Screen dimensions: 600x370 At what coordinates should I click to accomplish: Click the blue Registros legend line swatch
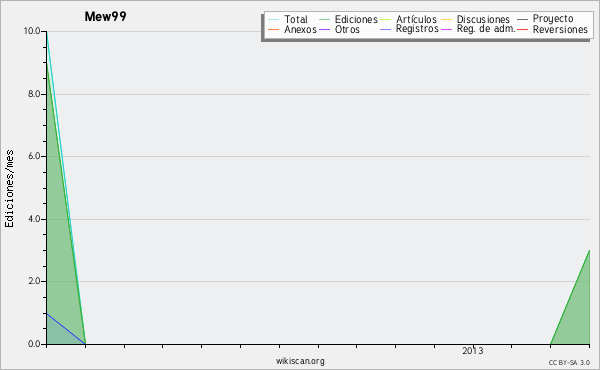(386, 30)
